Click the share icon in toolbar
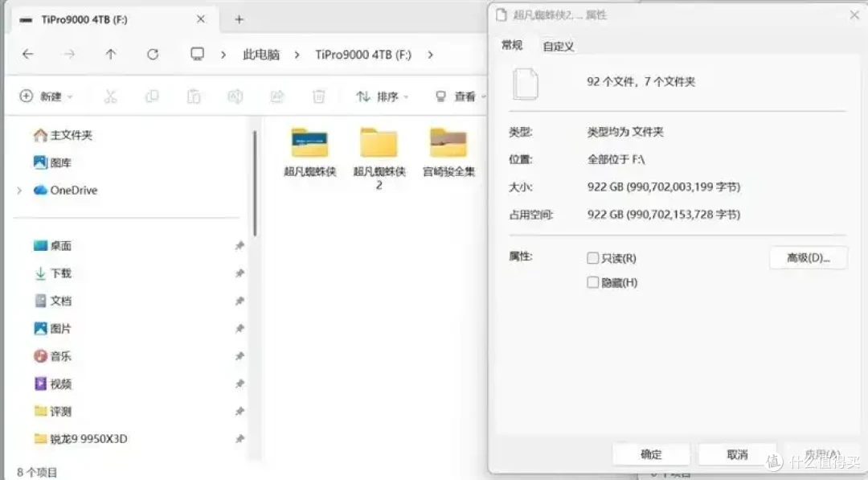The image size is (868, 480). click(276, 97)
